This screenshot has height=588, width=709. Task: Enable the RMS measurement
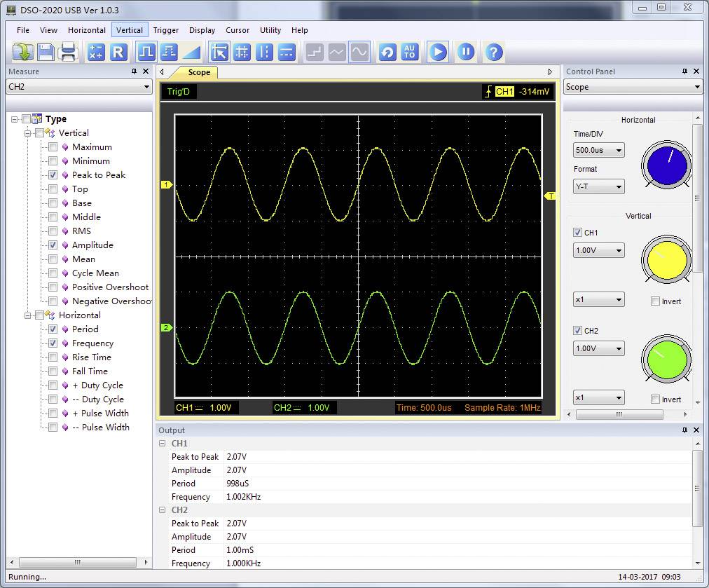click(53, 231)
